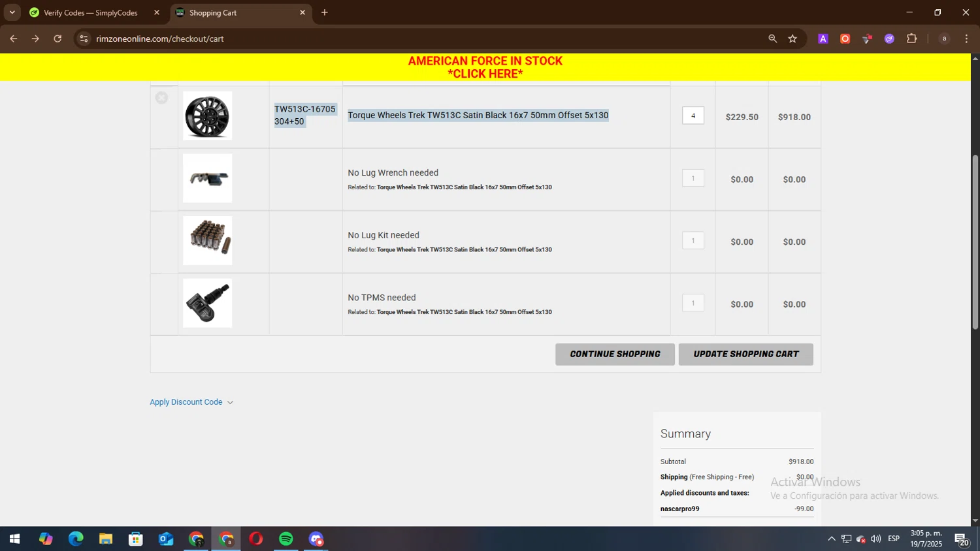Open Spotify from the taskbar
This screenshot has width=980, height=551.
point(286,539)
